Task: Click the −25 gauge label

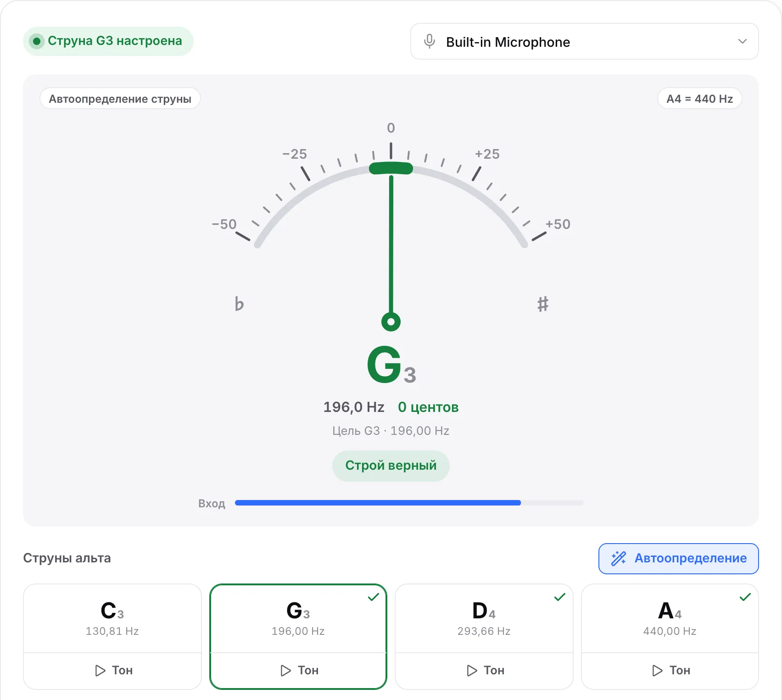Action: tap(295, 154)
